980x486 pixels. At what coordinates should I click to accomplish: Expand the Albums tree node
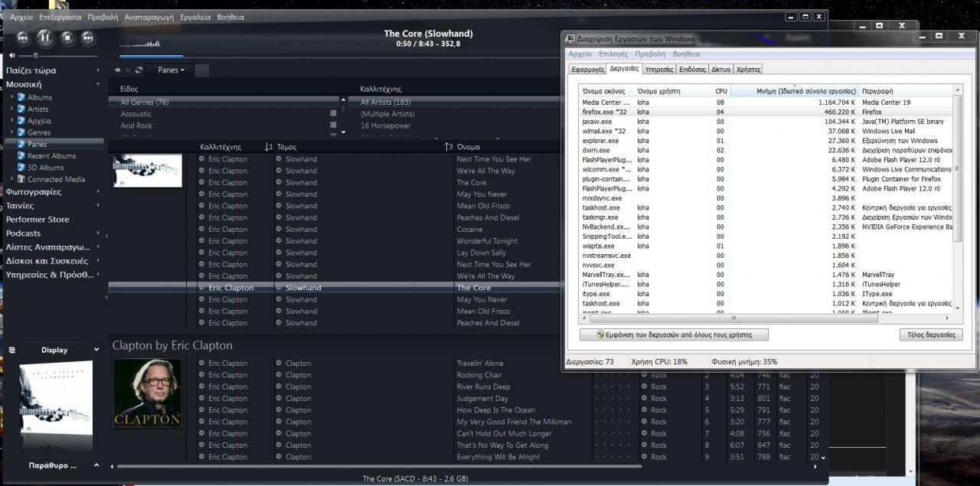[x=12, y=97]
